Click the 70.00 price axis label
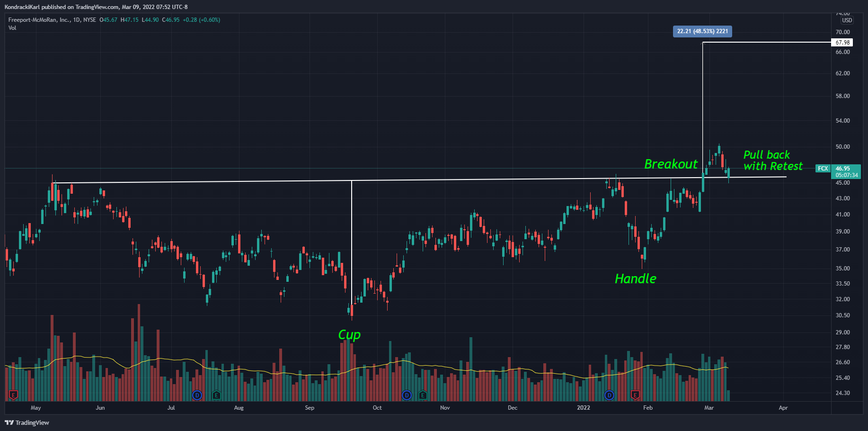 click(x=842, y=32)
